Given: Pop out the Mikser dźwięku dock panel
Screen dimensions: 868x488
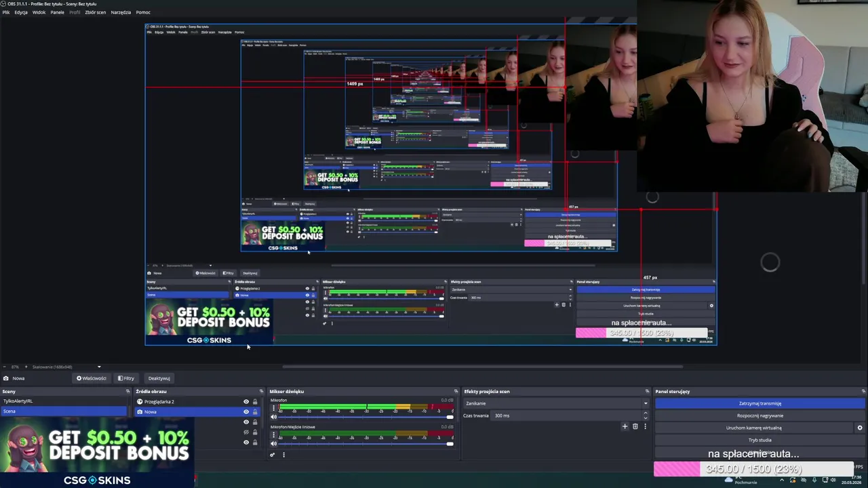Looking at the screenshot, I should point(456,391).
